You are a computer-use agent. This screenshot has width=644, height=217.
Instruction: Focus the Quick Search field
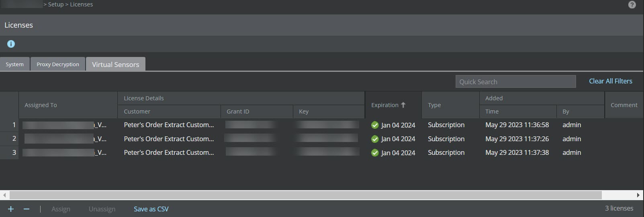tap(515, 81)
